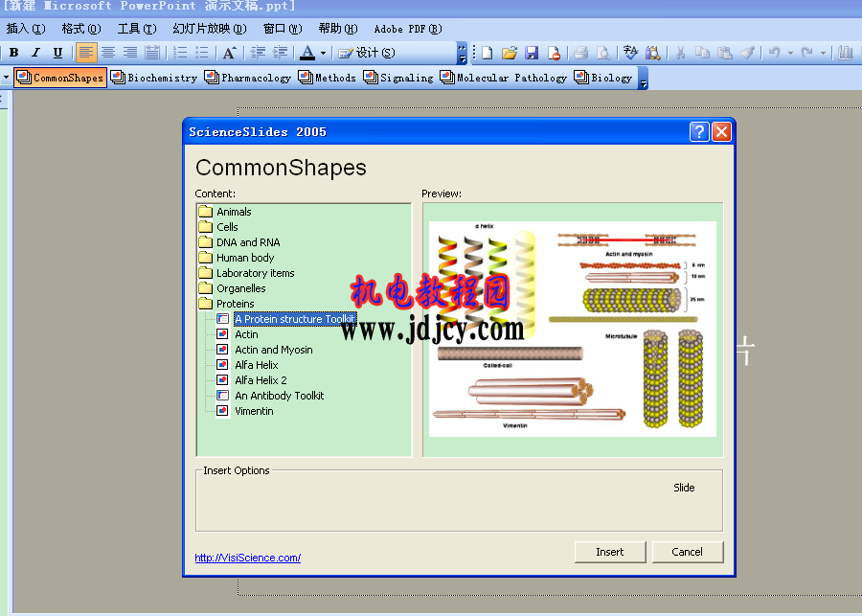Open an existing file
The width and height of the screenshot is (862, 616).
510,53
